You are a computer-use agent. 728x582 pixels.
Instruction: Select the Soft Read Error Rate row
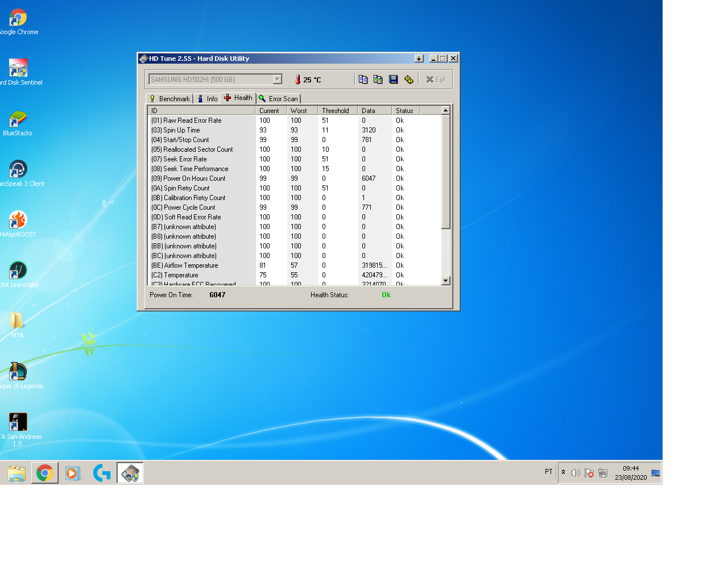coord(294,217)
